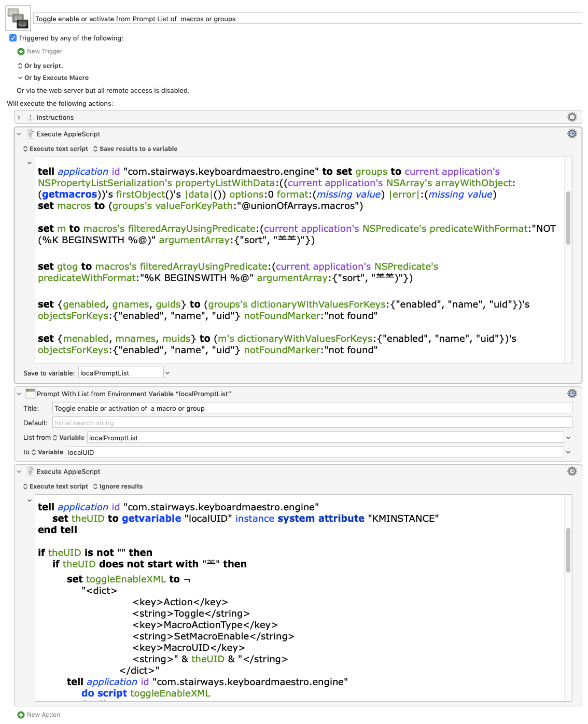Edit the Title field of the prompt
Viewport: 588px width, 724px height.
pos(312,408)
